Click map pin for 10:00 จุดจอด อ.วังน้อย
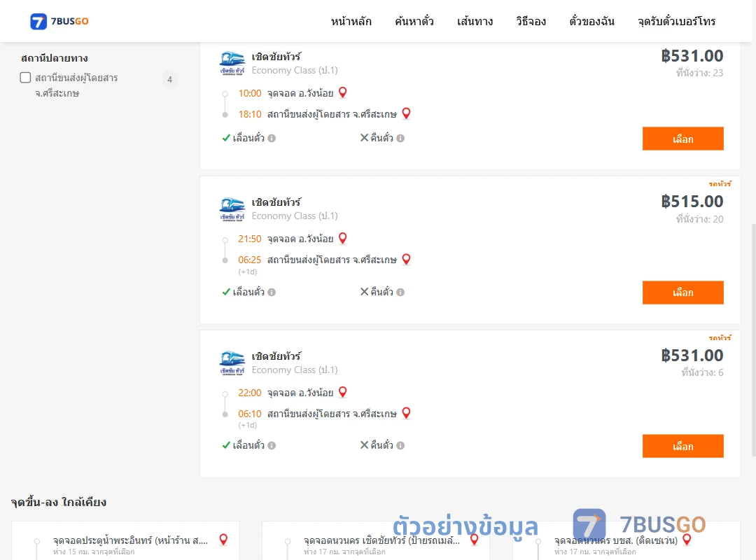 [343, 92]
